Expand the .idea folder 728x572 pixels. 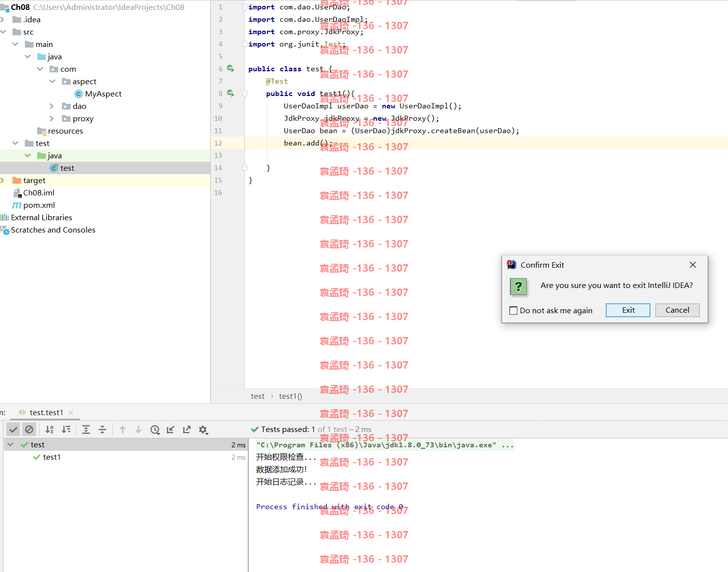tap(2, 19)
